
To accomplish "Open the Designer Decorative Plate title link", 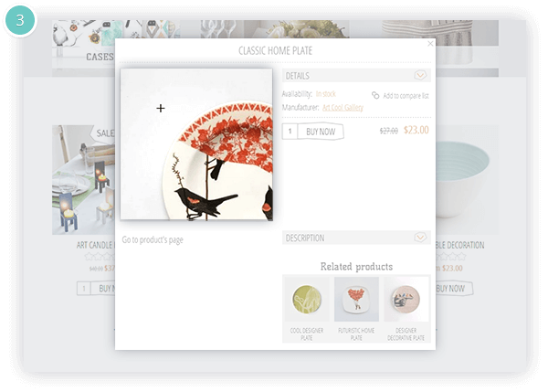I will click(x=406, y=334).
